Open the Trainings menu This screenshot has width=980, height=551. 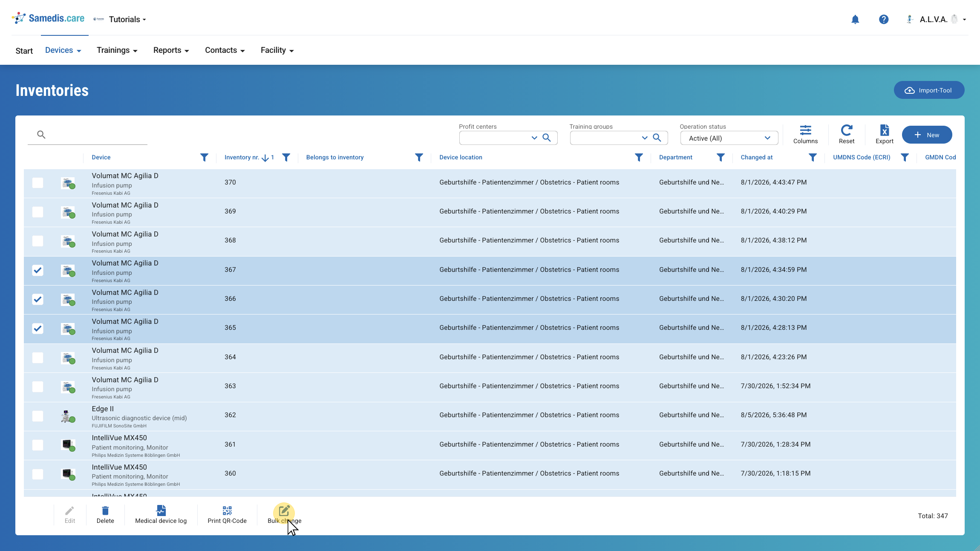click(x=117, y=50)
